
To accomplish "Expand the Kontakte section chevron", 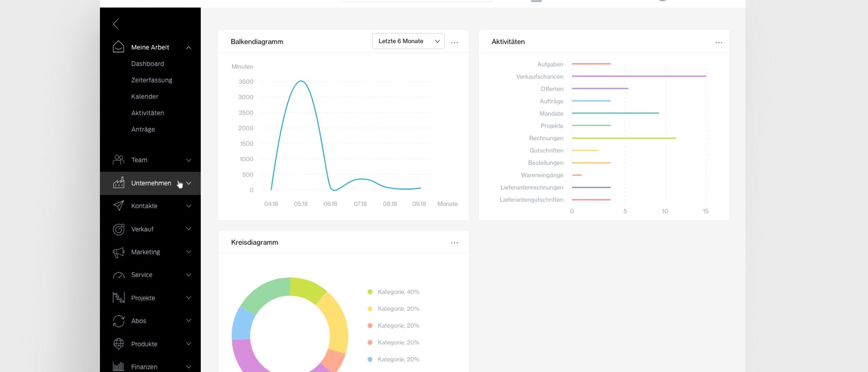I will pyautogui.click(x=189, y=206).
